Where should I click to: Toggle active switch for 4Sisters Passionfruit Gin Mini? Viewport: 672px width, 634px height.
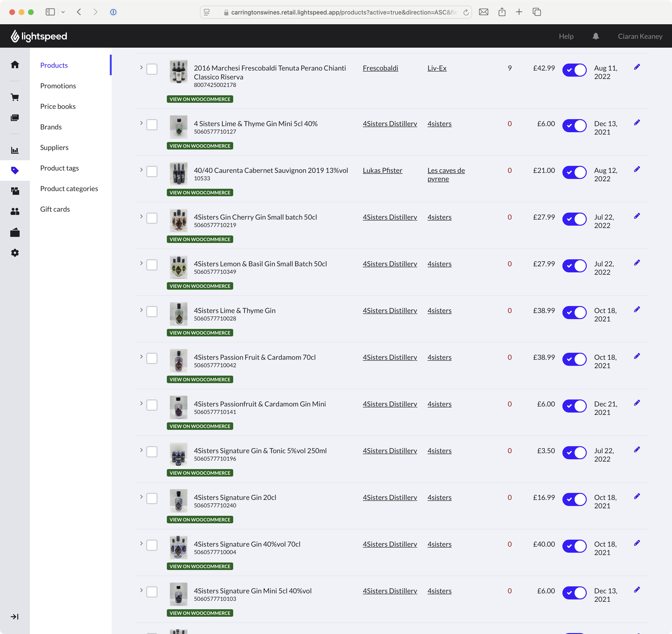tap(574, 406)
